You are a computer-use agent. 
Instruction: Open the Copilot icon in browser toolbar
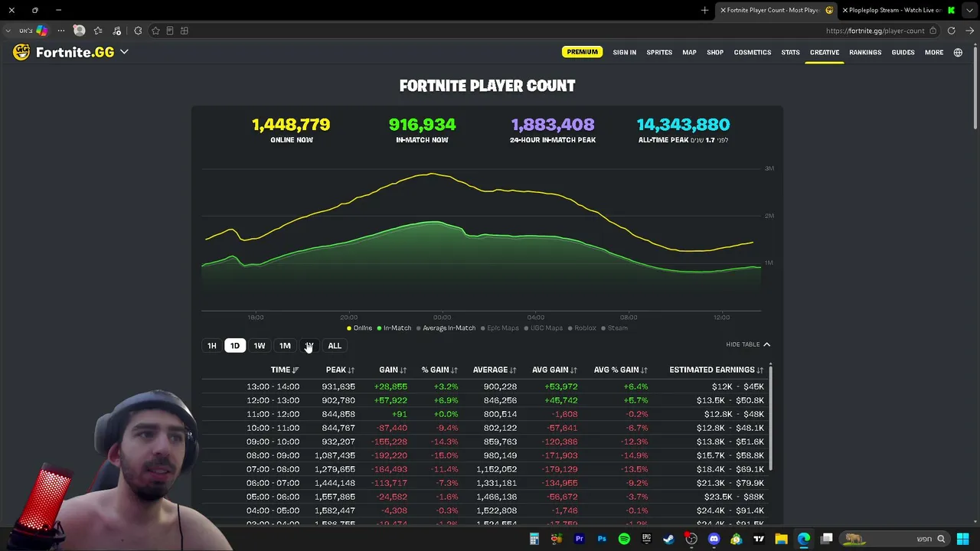[x=42, y=31]
